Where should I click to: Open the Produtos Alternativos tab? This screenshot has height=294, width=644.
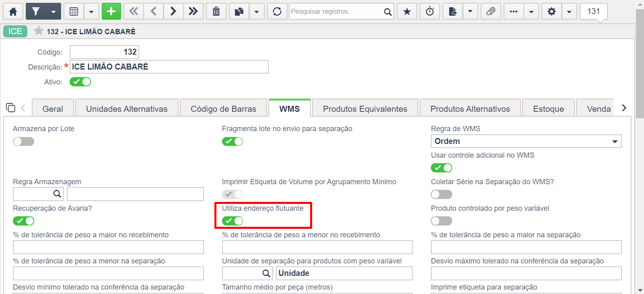pos(470,109)
